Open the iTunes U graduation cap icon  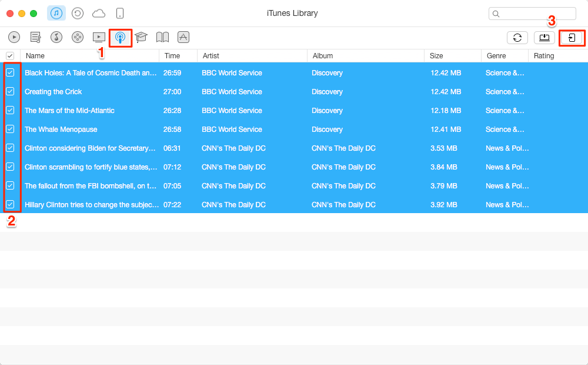click(x=141, y=37)
